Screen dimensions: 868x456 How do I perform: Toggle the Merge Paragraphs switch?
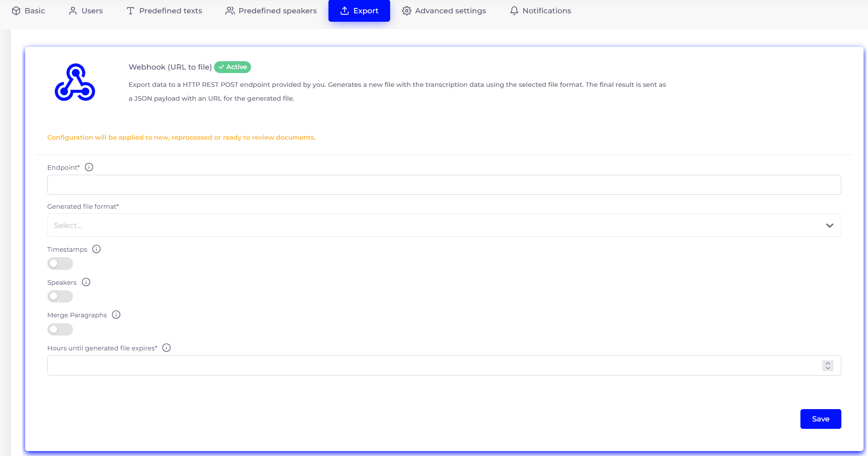pyautogui.click(x=60, y=329)
